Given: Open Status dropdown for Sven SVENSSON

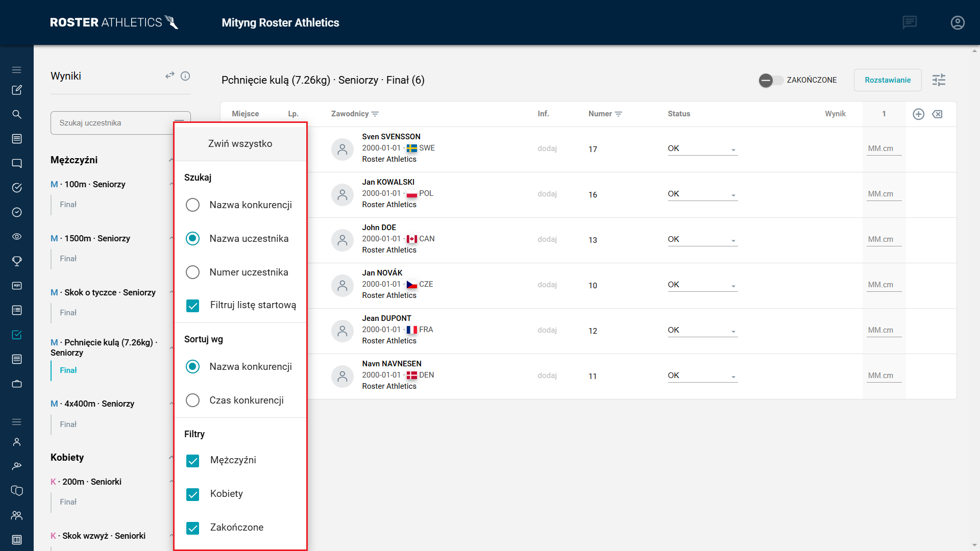Looking at the screenshot, I should [x=702, y=149].
